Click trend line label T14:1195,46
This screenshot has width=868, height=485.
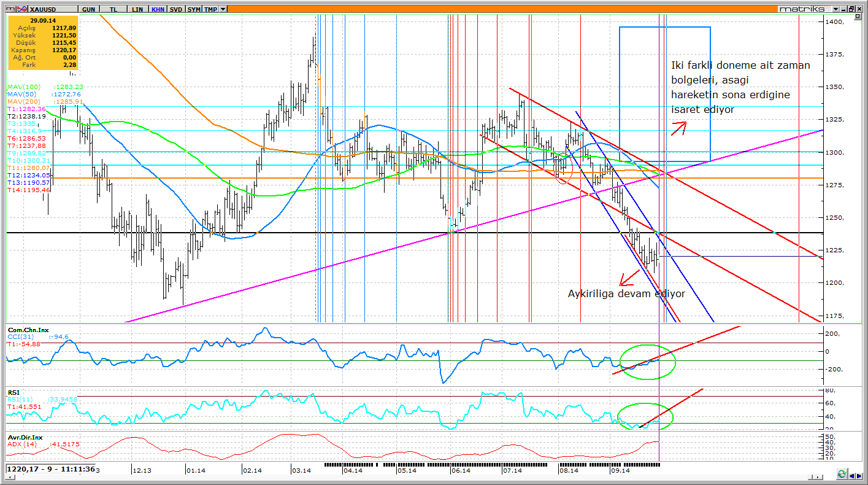(28, 190)
